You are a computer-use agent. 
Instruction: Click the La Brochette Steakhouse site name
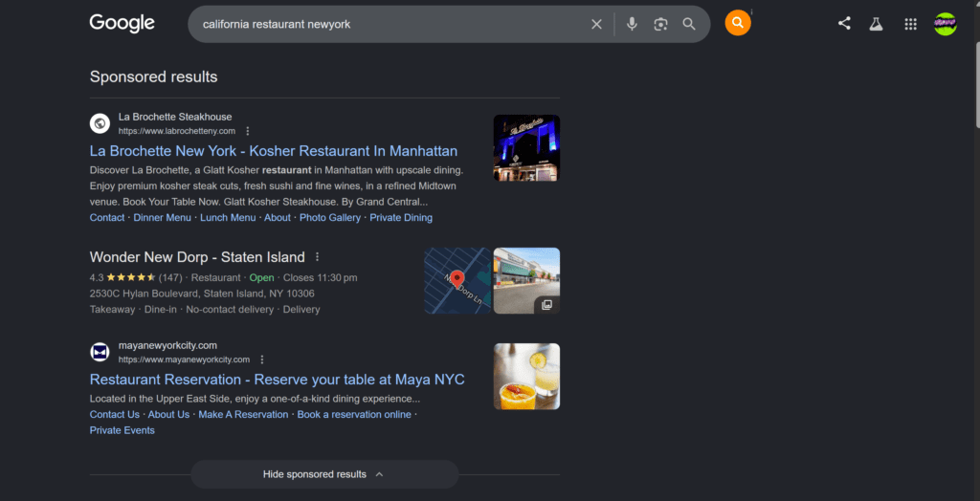click(x=175, y=117)
